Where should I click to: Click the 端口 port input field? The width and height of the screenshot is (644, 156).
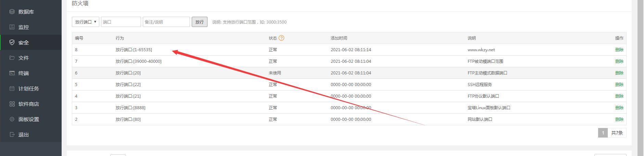pyautogui.click(x=121, y=22)
